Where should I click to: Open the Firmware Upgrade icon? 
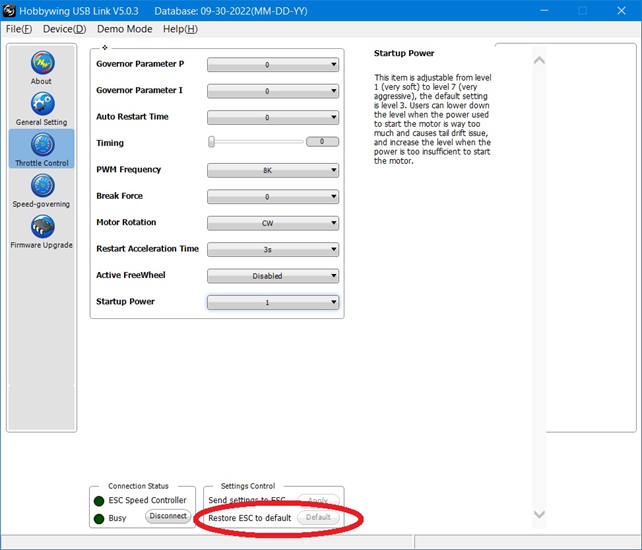click(41, 228)
